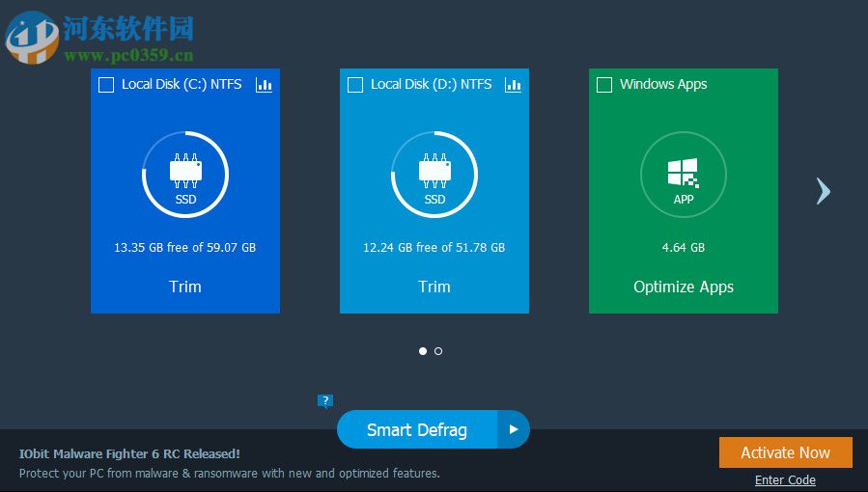
Task: Click the 'Local Disk (C:) NTFS' title
Action: click(x=182, y=84)
